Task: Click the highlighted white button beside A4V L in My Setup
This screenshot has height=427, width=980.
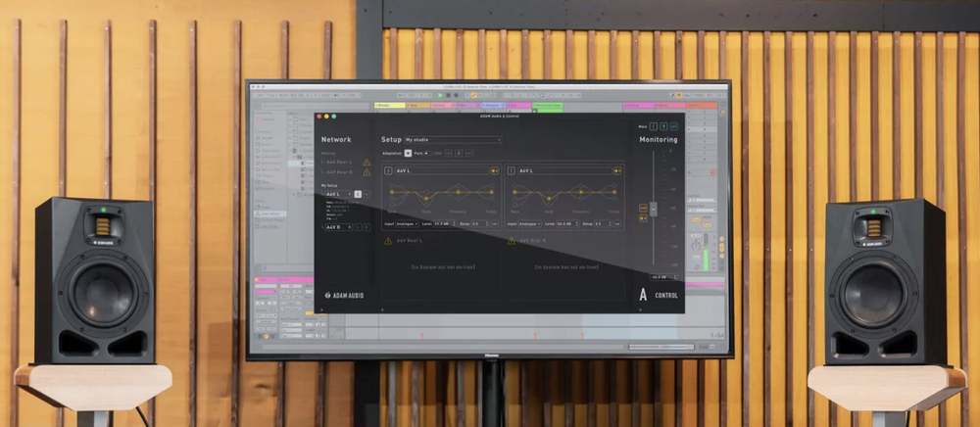Action: [358, 194]
